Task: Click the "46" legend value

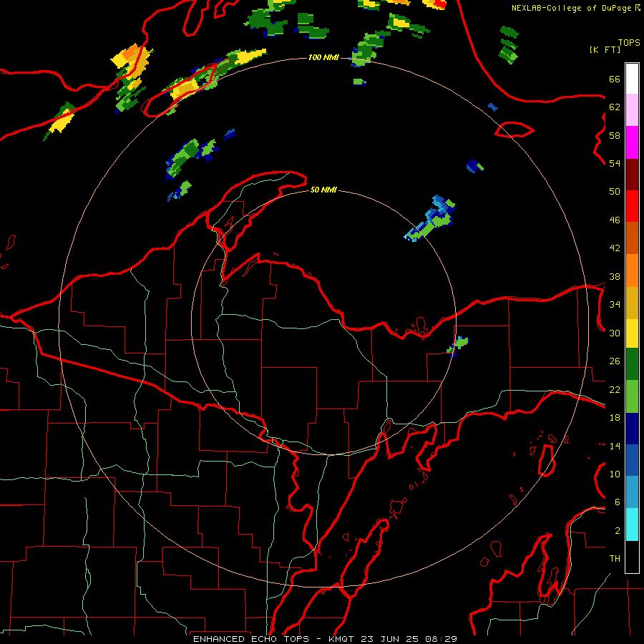Action: (615, 220)
